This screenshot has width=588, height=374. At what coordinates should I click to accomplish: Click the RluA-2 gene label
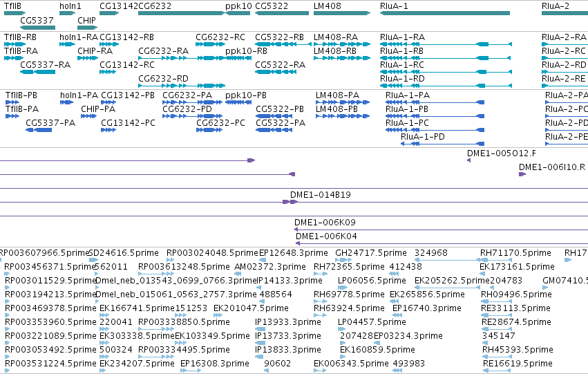point(556,6)
